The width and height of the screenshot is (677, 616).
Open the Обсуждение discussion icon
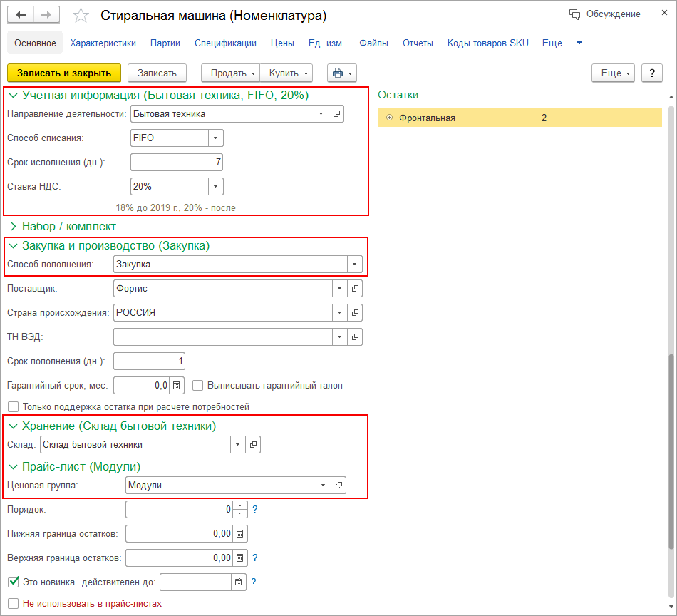pyautogui.click(x=574, y=14)
